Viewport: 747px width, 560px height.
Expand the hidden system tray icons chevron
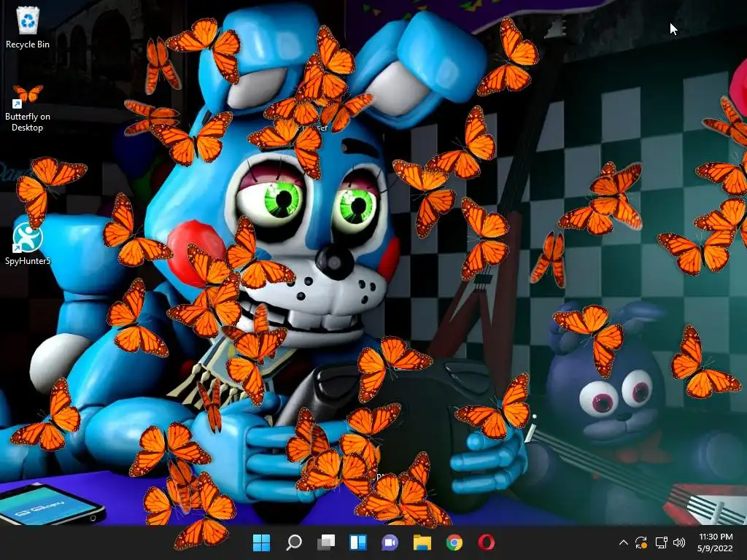(x=623, y=542)
